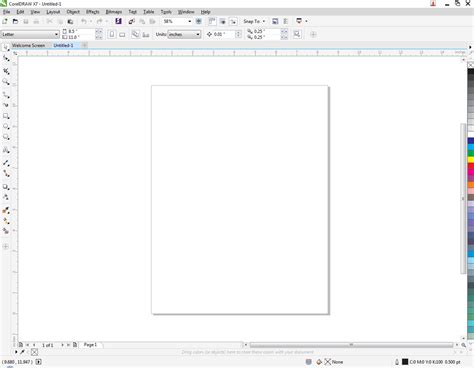Open the Layout menu
The height and width of the screenshot is (368, 474).
(53, 12)
